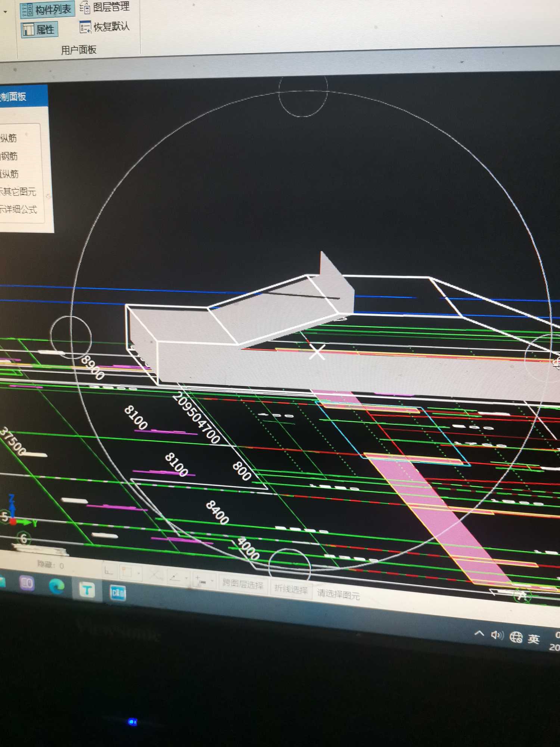
Task: Open the CAD app icon in taskbar
Action: 118,593
